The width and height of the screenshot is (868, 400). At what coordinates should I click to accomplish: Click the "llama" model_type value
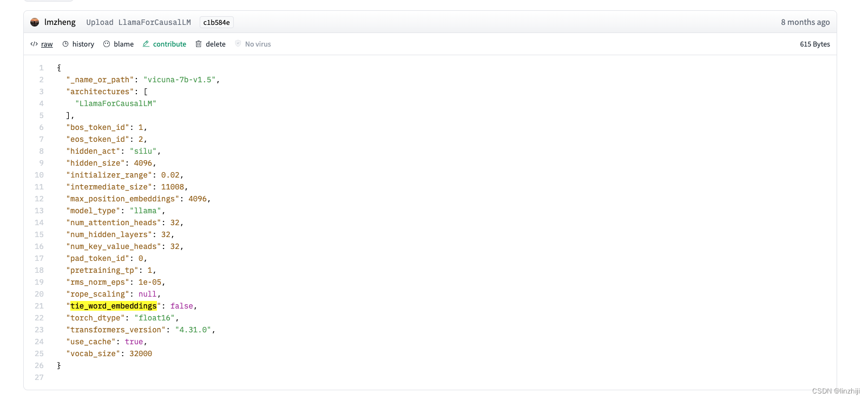[x=146, y=211]
